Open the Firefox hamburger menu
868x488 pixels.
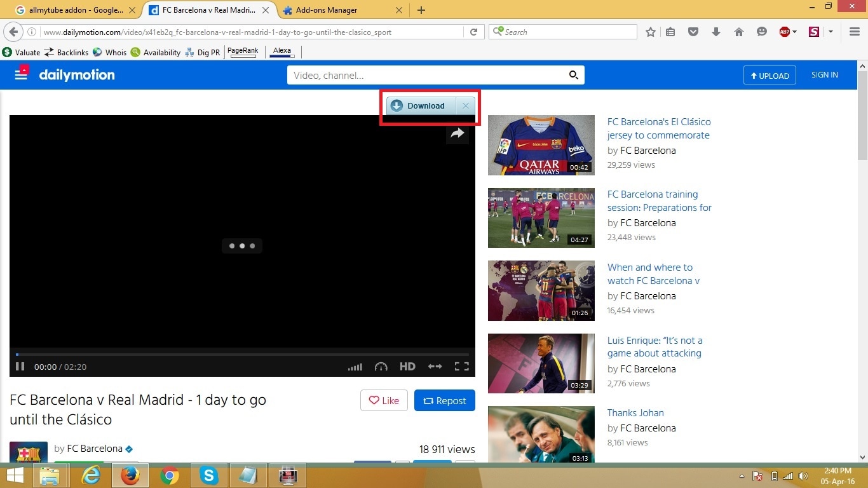(x=855, y=32)
